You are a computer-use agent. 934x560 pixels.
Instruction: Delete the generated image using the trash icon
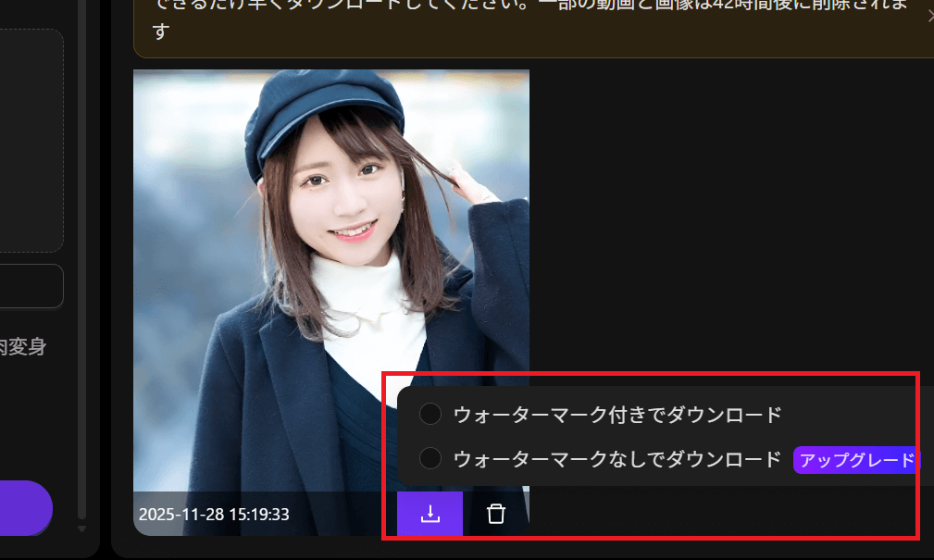[x=495, y=514]
